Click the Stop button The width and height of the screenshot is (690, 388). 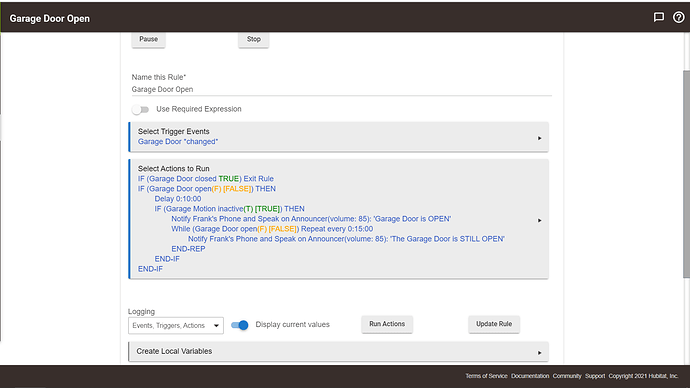tap(253, 40)
